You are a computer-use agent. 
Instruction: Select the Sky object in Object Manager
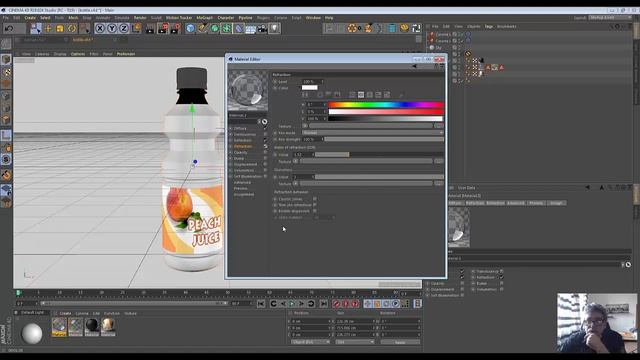coord(438,47)
